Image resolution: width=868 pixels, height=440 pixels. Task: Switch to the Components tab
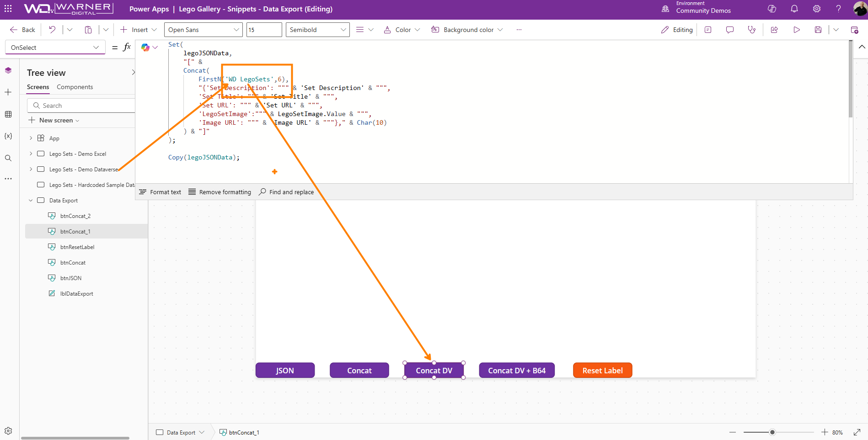tap(75, 87)
